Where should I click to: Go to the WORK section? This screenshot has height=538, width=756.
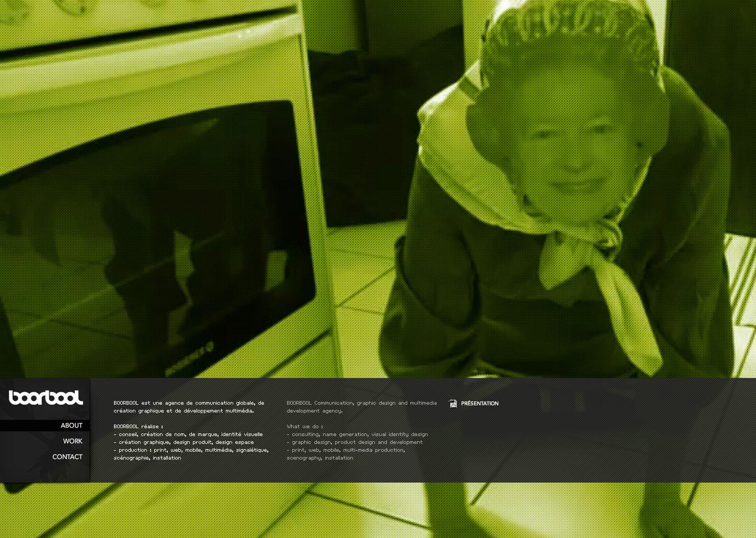73,441
